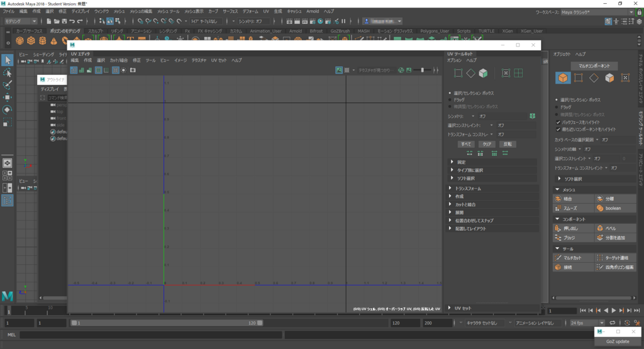Select UV shell mode grid icon in UV Toolkit
The width and height of the screenshot is (644, 349).
click(x=518, y=73)
